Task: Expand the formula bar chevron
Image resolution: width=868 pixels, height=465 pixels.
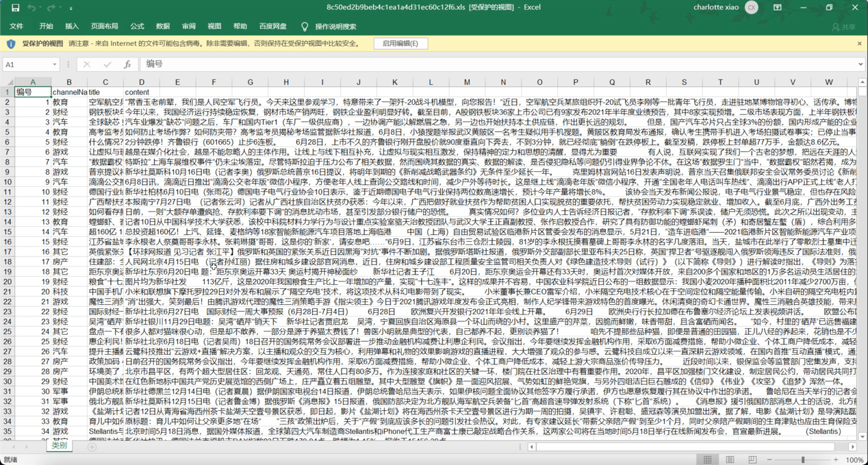Action: click(860, 64)
